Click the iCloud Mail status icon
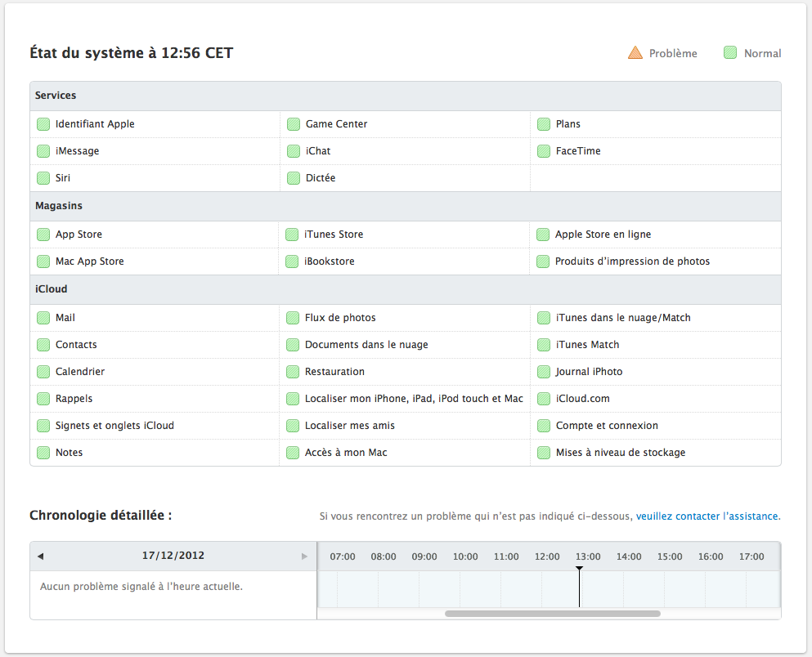This screenshot has height=657, width=812. [43, 318]
